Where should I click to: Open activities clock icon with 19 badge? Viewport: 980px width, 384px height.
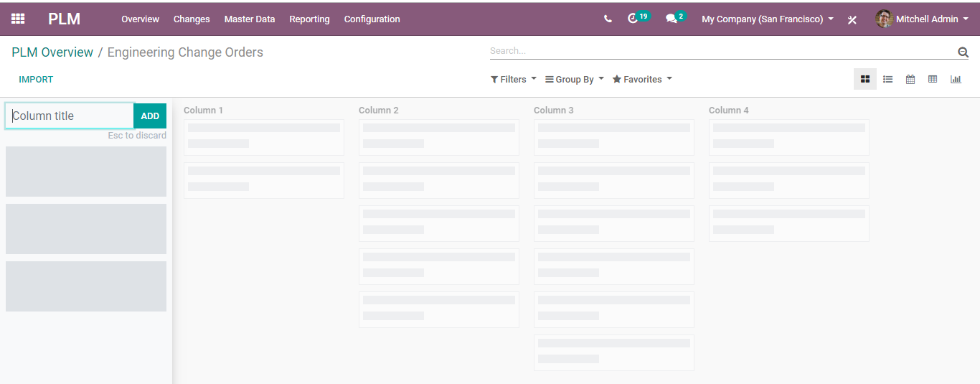tap(638, 18)
